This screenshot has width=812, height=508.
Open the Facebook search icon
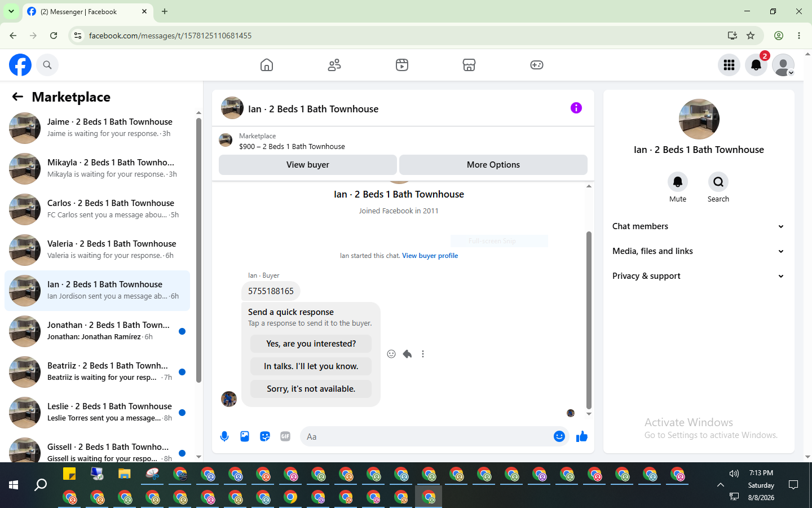(47, 65)
